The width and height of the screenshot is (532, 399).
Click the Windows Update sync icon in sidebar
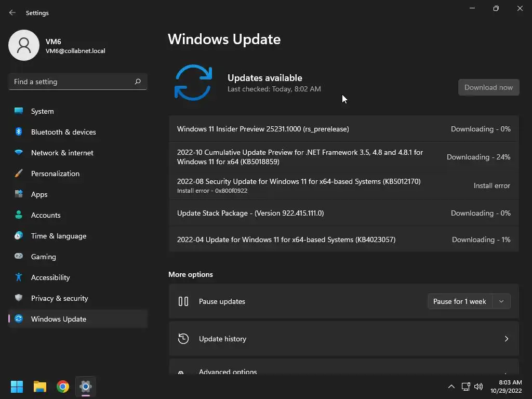click(x=19, y=318)
